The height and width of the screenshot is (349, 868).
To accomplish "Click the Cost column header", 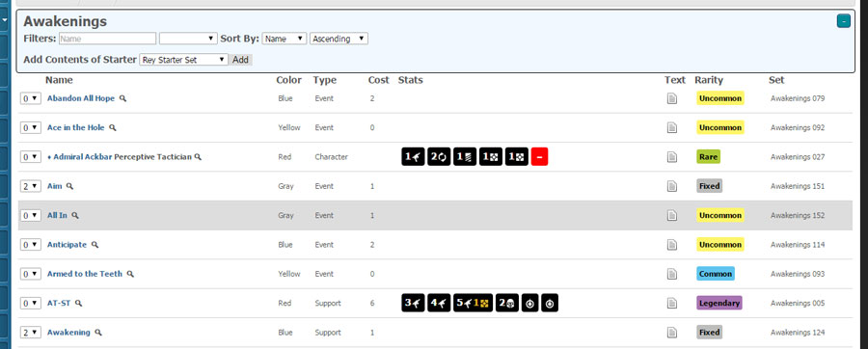I will click(x=379, y=80).
